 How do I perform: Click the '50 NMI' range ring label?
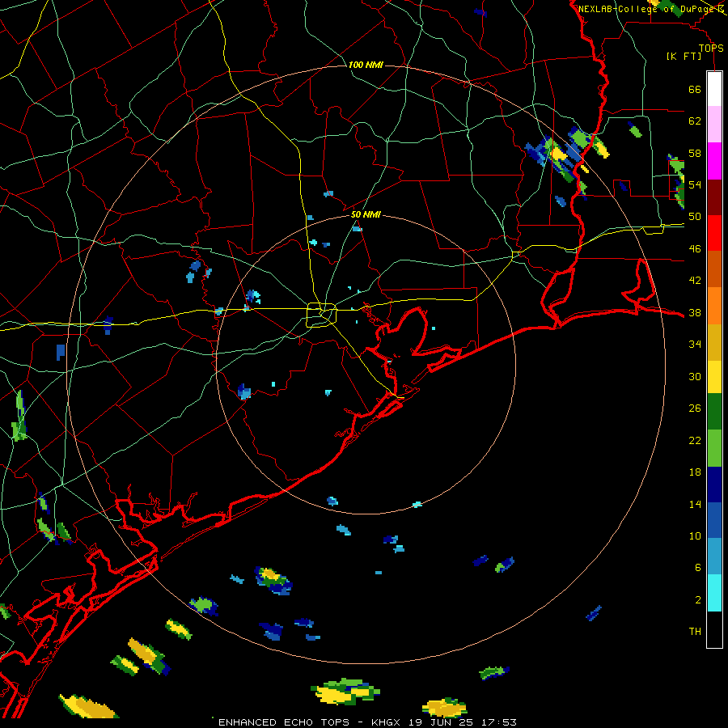tap(366, 214)
